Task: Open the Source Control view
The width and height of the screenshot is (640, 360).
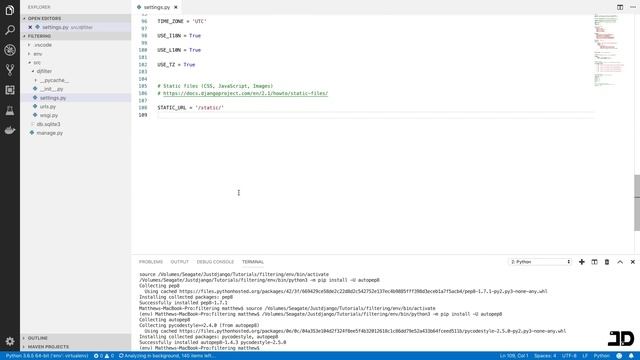Action: 10,70
